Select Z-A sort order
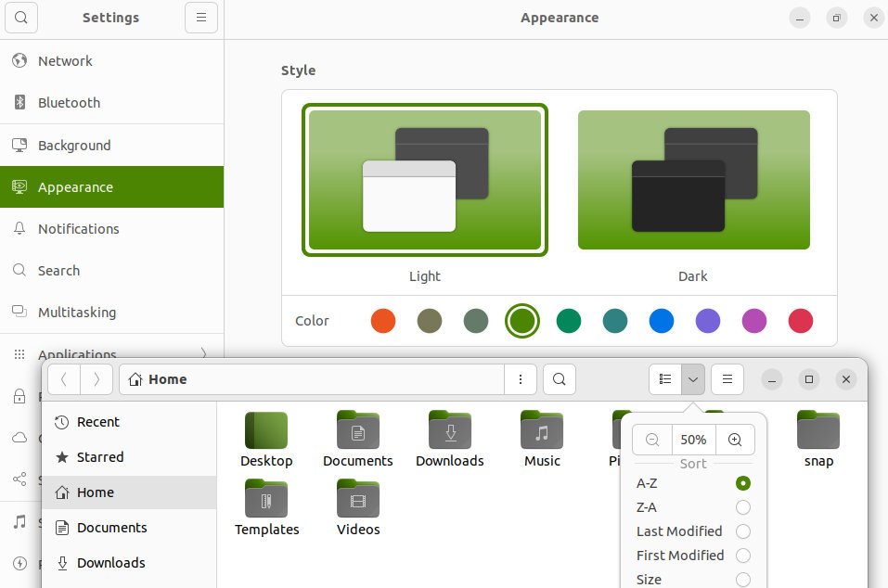Viewport: 888px width, 588px height. (x=743, y=507)
